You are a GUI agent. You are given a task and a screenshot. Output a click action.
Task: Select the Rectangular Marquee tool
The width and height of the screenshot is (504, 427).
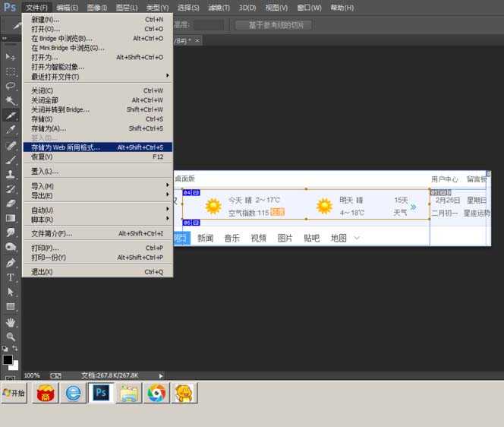[11, 71]
